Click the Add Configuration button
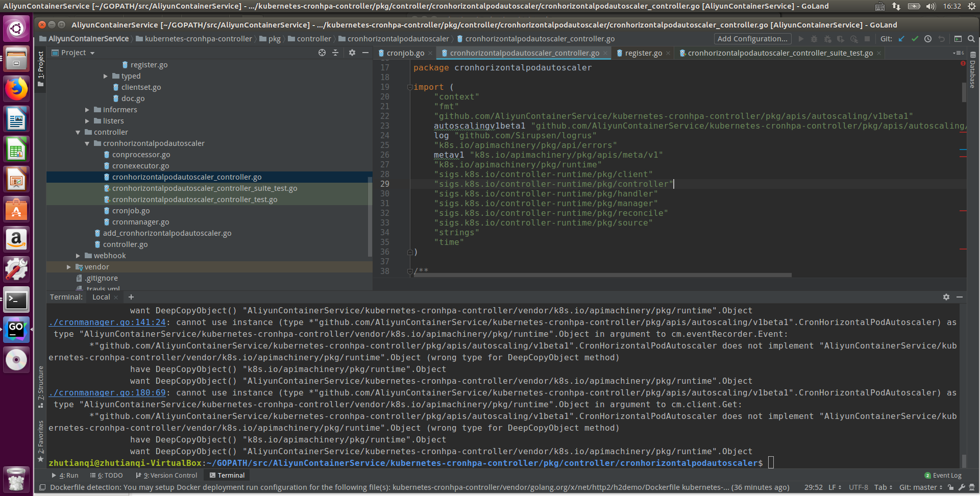 tap(752, 39)
